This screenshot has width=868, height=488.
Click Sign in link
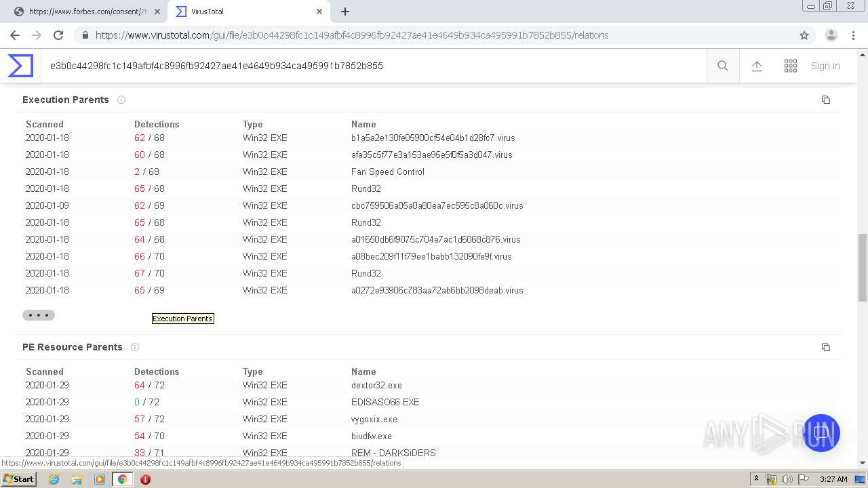[x=825, y=66]
